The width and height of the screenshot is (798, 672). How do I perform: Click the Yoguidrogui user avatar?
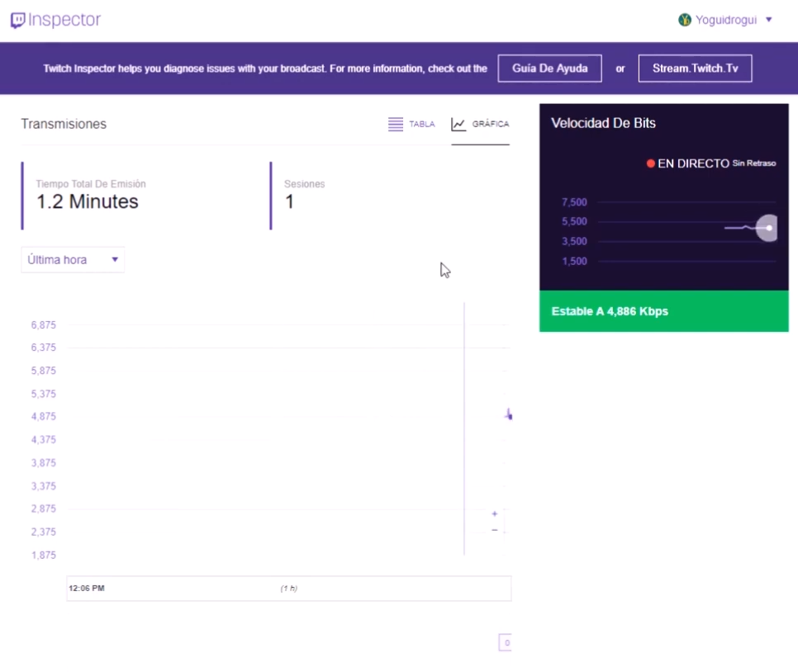685,20
